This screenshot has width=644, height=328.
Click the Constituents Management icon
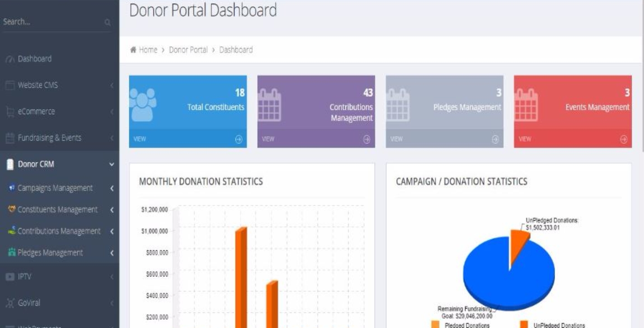tap(12, 209)
